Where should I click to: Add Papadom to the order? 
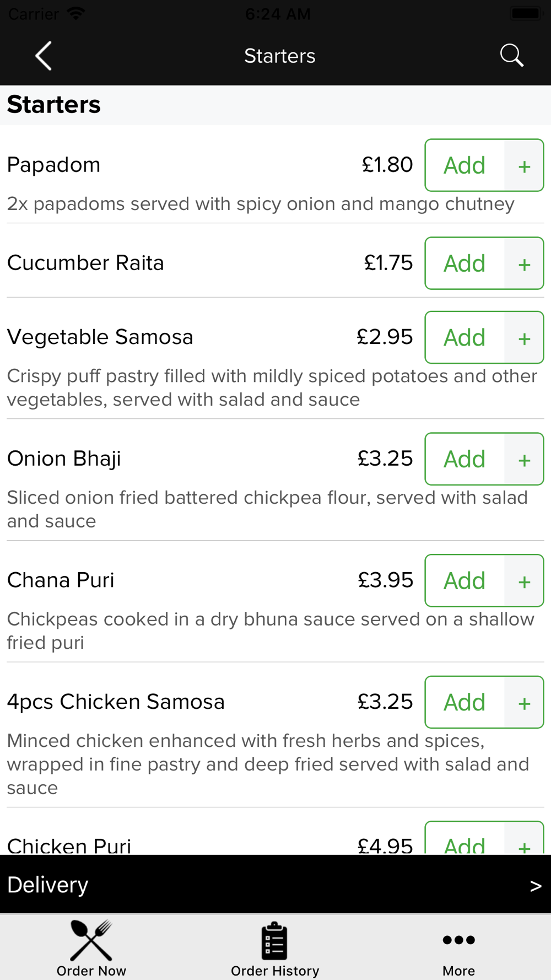tap(464, 165)
